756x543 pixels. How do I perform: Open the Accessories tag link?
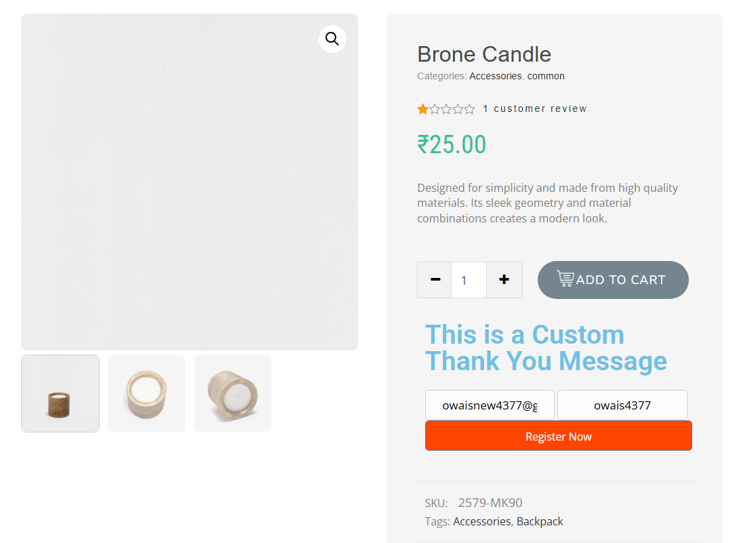click(481, 521)
